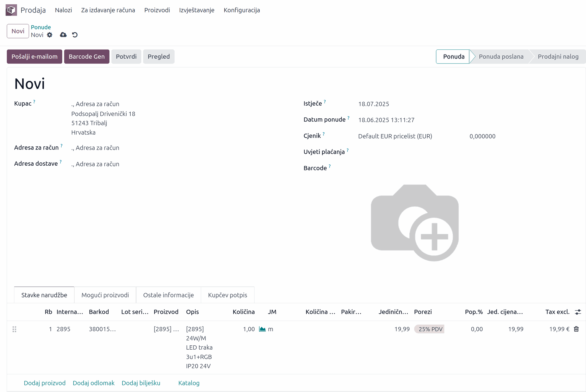Open column settings adjust icon

pos(578,312)
